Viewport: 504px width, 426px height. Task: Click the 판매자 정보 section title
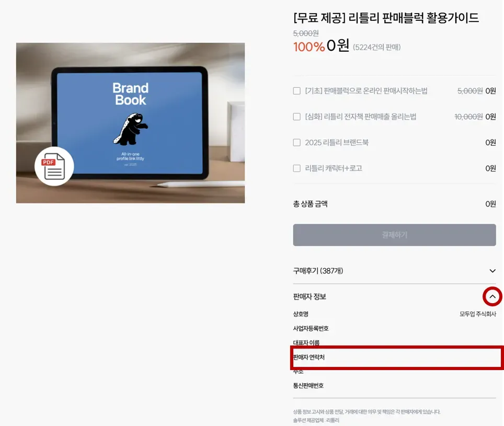coord(310,296)
